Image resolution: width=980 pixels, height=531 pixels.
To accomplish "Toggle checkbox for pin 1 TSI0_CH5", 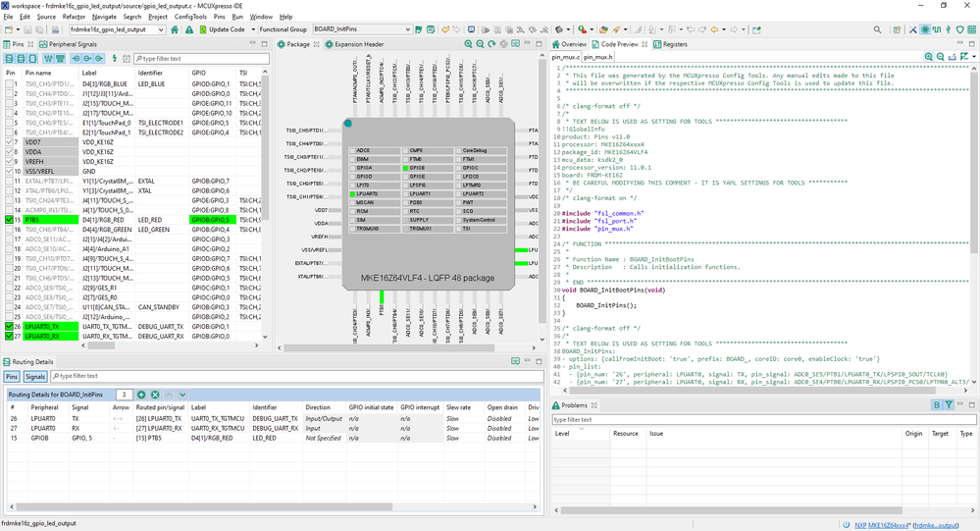I will coord(9,83).
